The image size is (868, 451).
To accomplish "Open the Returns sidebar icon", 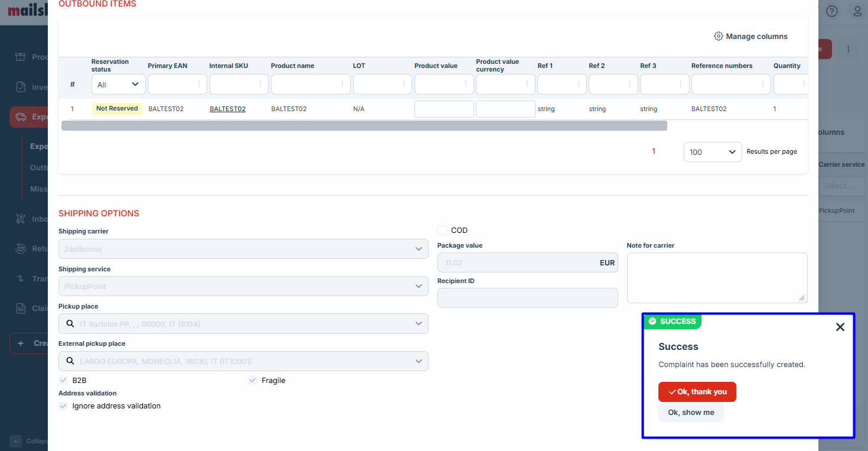I will [21, 249].
